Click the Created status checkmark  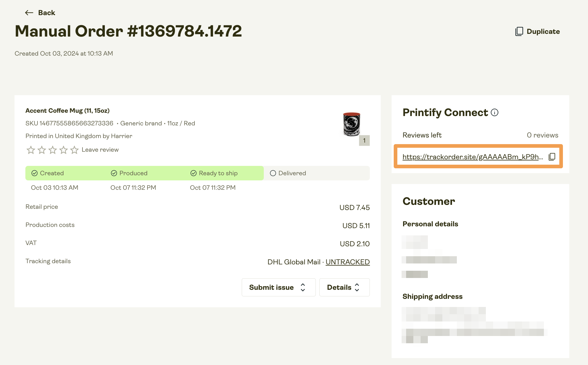click(x=34, y=173)
